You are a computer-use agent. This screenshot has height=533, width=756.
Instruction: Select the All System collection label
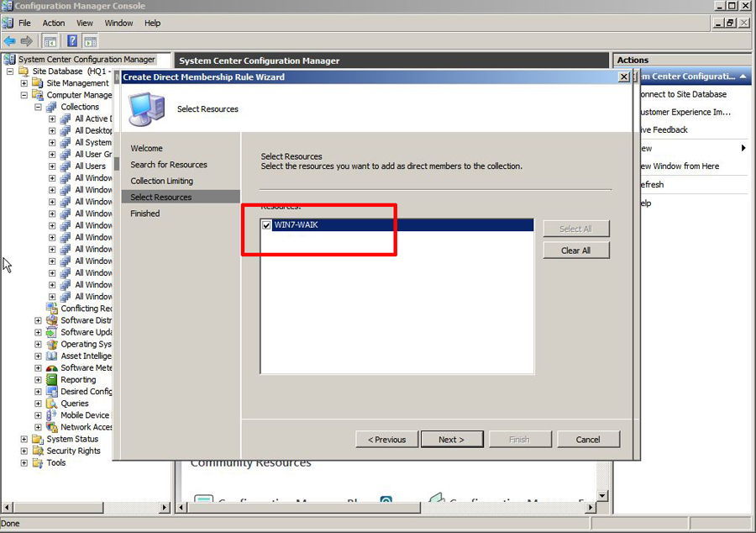[x=93, y=142]
